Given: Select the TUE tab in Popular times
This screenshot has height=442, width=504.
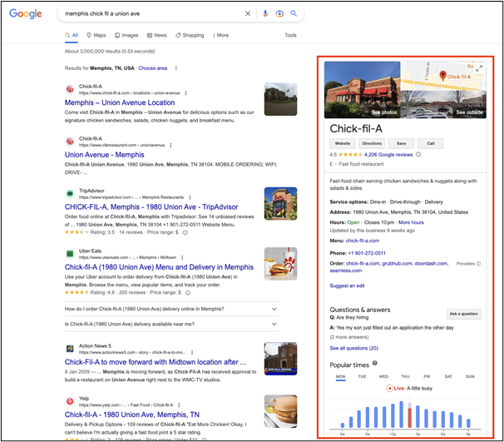Looking at the screenshot, I should point(363,376).
